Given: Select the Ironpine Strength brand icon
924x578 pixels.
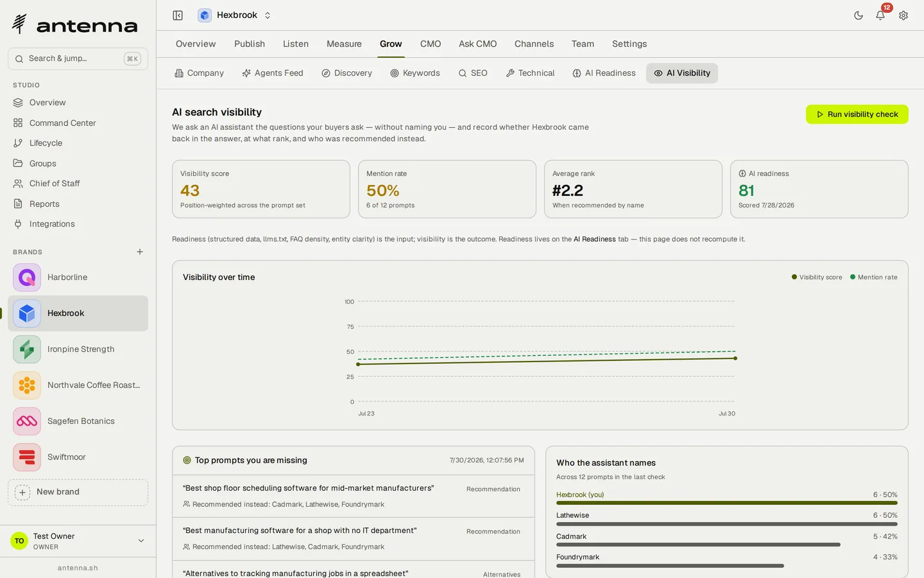Looking at the screenshot, I should click(x=27, y=349).
